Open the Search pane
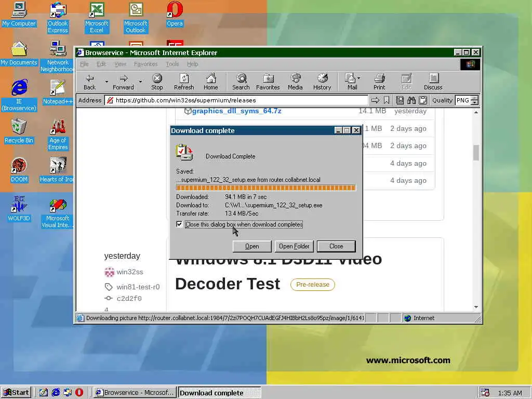 click(241, 82)
